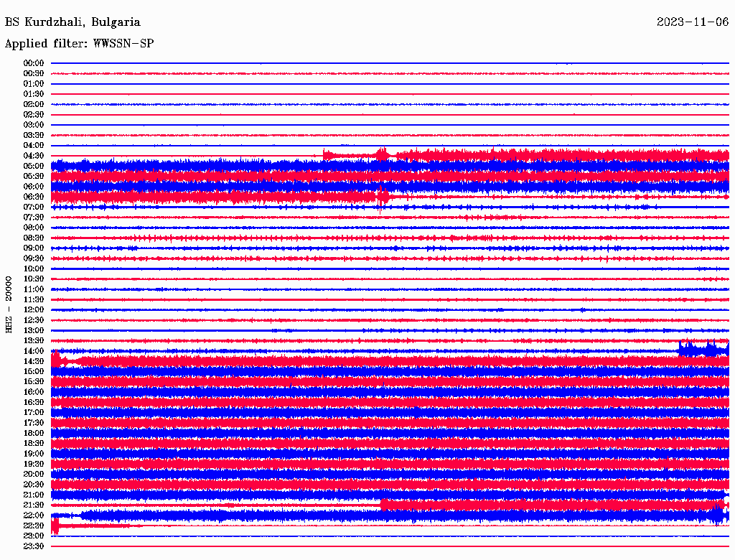Click the 07:00 time label

pyautogui.click(x=34, y=207)
